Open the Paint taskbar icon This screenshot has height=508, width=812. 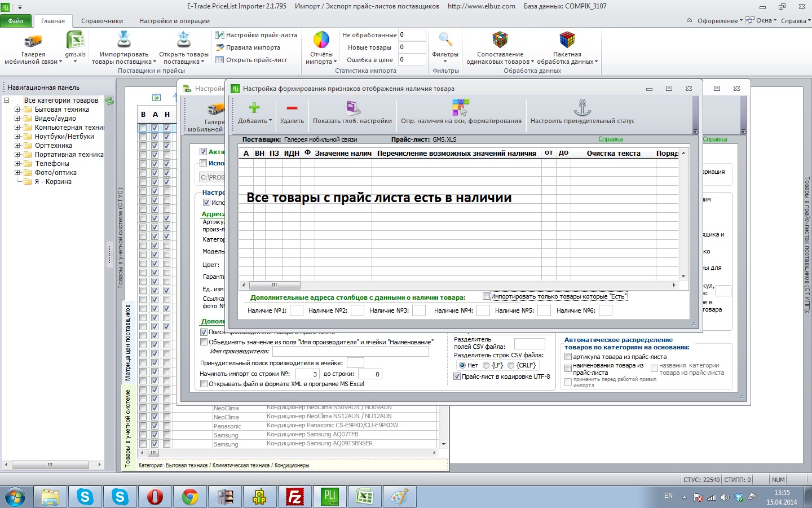click(400, 497)
